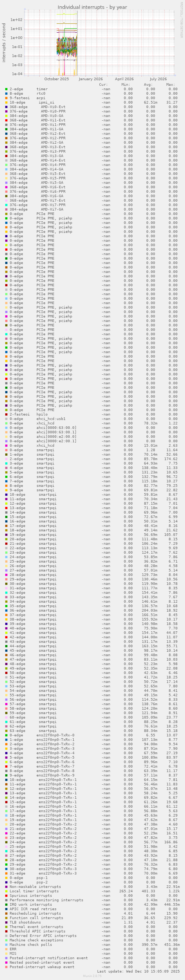Image resolution: width=185 pixels, height=980 pixels.
Task: Click the ehci_hcd:usb1 legend swatch
Action: coord(6,419)
